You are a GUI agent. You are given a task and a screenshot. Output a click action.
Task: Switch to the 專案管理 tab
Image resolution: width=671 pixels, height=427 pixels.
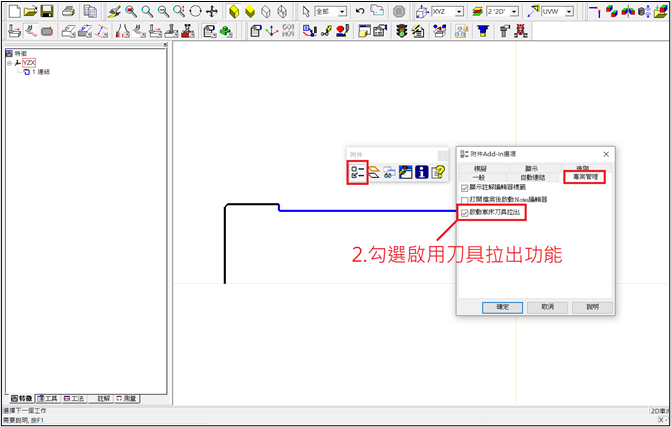[583, 177]
